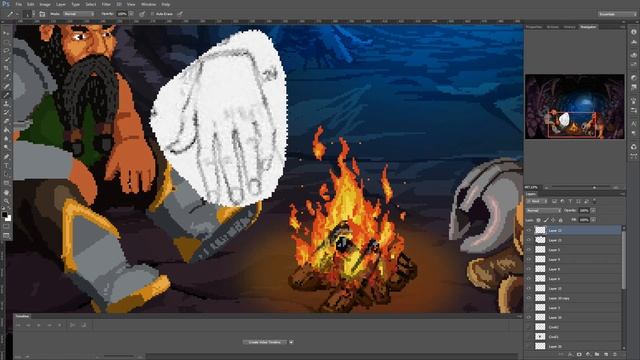Select the Timeline panel tab

22,316
